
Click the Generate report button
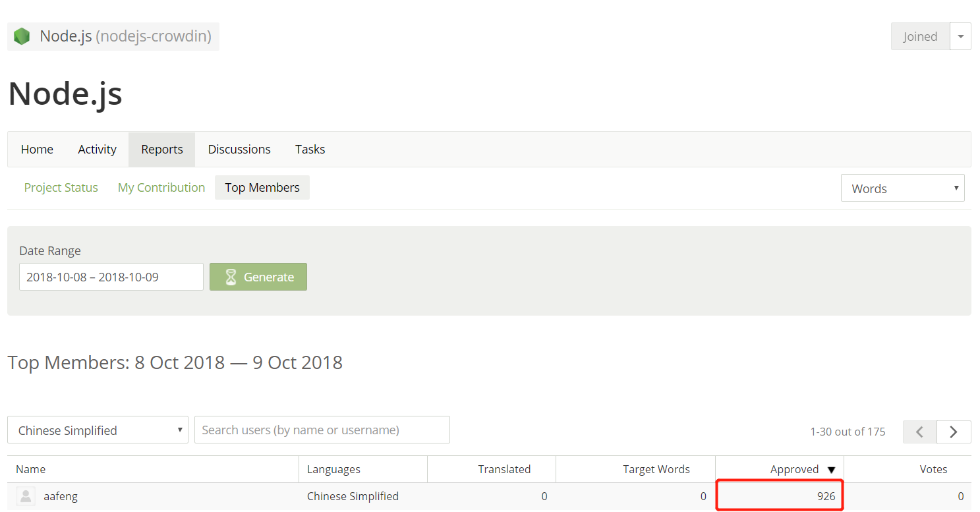(258, 277)
